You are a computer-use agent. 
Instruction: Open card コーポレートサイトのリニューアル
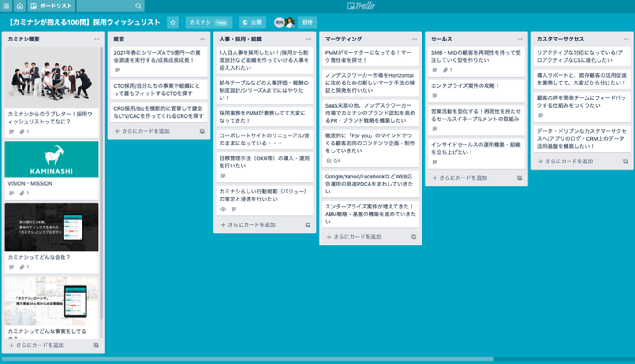pyautogui.click(x=265, y=140)
